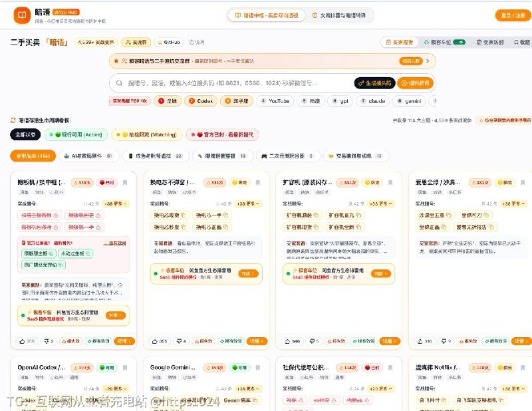Dislike the 扩容机 card via thumbs-down
The image size is (532, 411).
[x=314, y=341]
